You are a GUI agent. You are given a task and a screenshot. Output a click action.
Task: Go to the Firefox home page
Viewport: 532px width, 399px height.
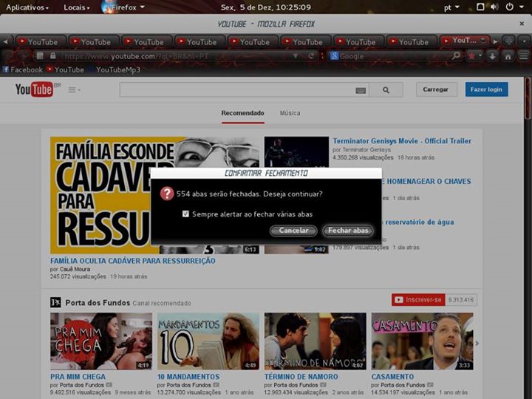508,55
